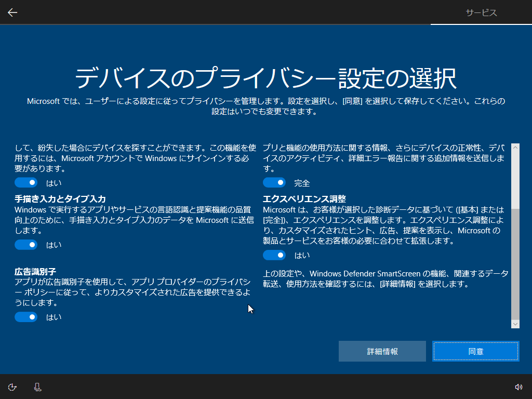The height and width of the screenshot is (399, 532).
Task: Disable the 手描き入力とタイプ入力 toggle
Action: 26,245
